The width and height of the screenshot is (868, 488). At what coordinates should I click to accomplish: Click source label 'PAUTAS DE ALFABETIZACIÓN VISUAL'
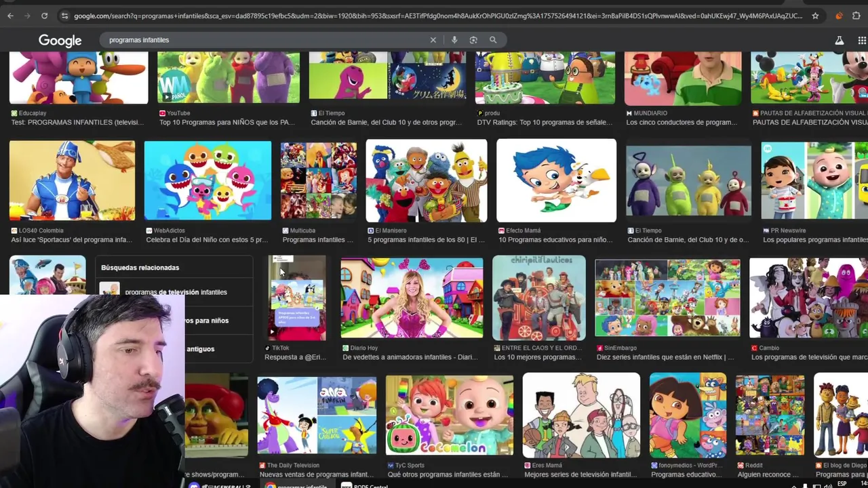point(814,113)
